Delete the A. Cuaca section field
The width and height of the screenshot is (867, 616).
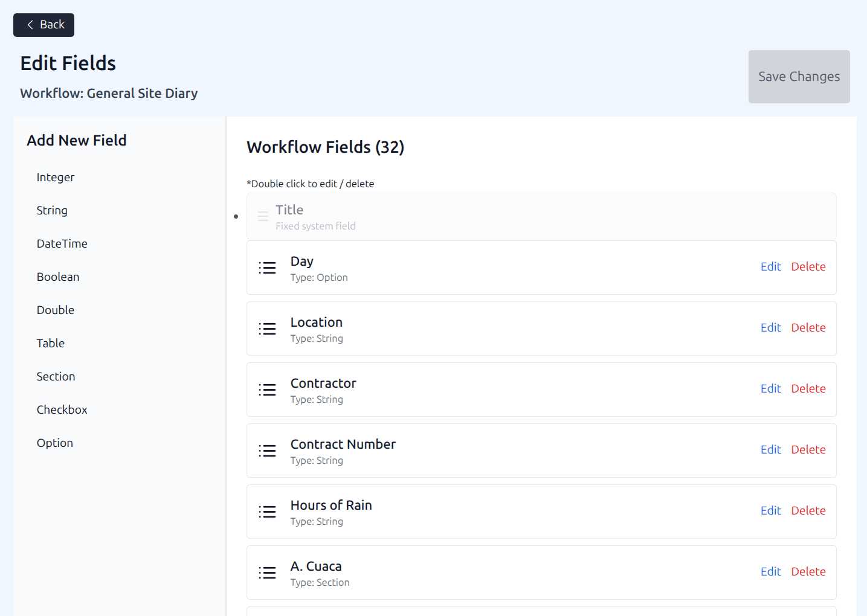click(x=808, y=572)
